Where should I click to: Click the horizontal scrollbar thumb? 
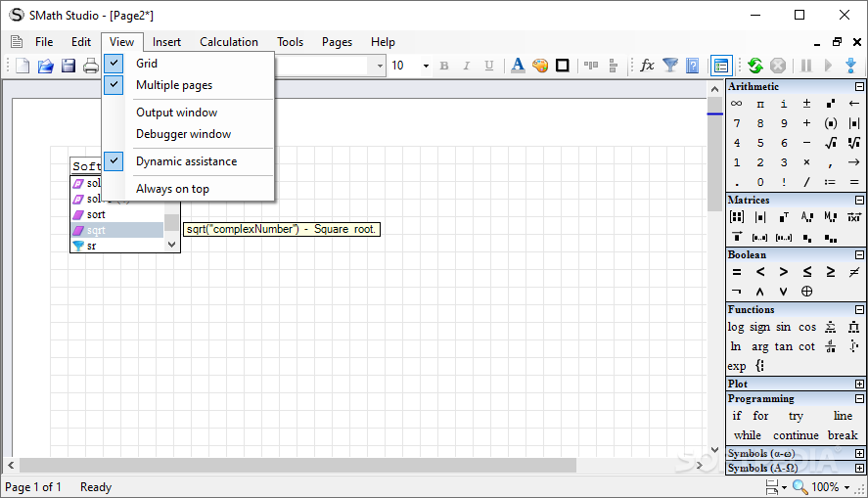point(297,466)
